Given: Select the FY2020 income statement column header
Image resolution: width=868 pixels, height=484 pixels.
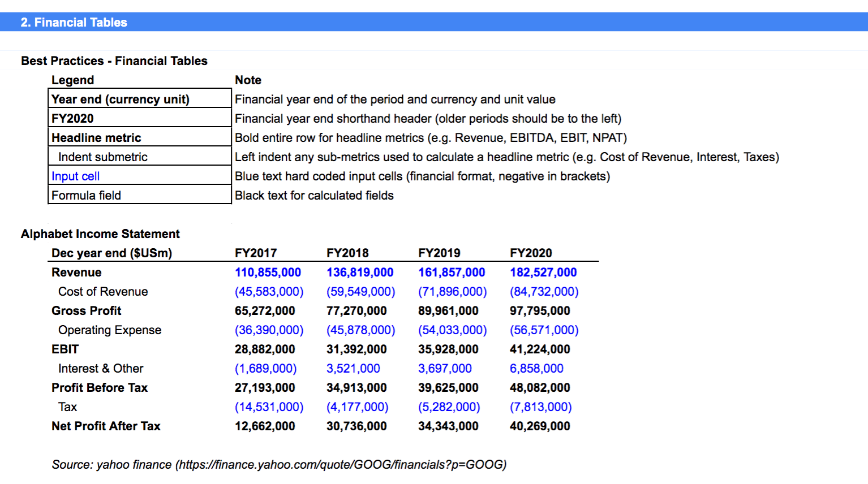Looking at the screenshot, I should click(531, 253).
